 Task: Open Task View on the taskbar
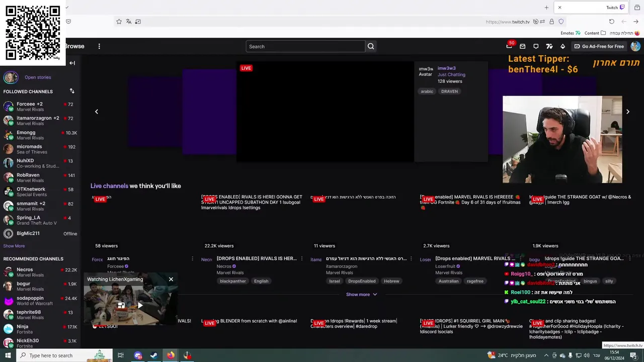click(121, 355)
